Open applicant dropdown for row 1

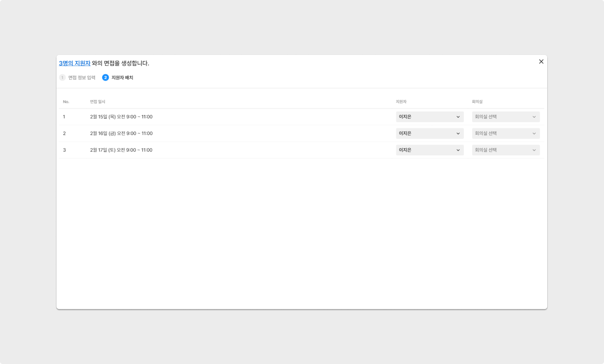point(429,117)
